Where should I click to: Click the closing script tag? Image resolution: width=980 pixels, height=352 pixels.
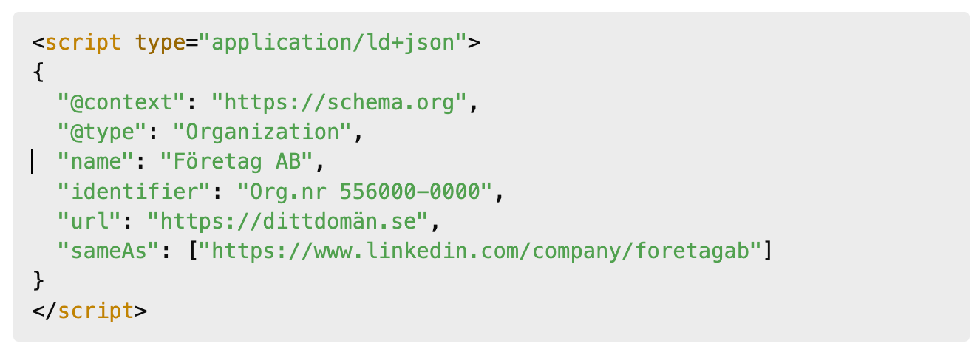click(89, 311)
